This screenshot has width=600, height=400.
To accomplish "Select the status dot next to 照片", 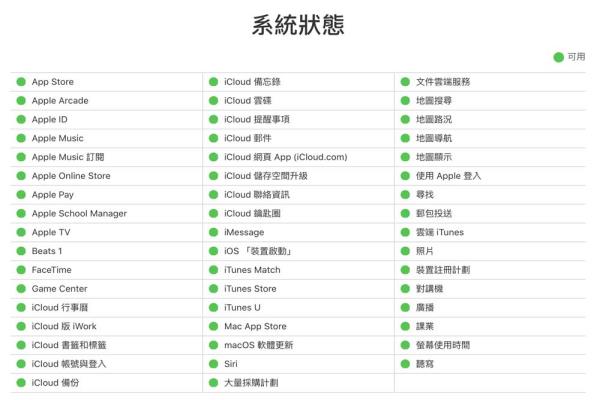I will 405,251.
